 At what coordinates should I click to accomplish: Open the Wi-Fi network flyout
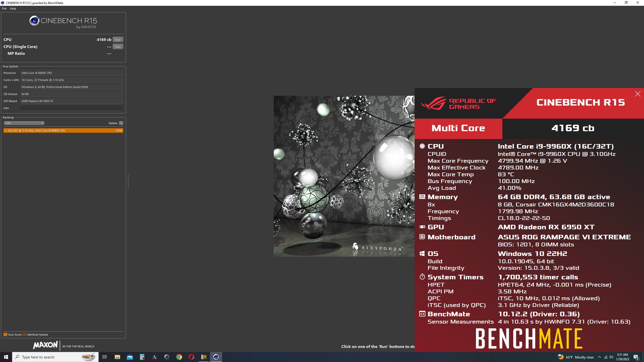(x=606, y=357)
